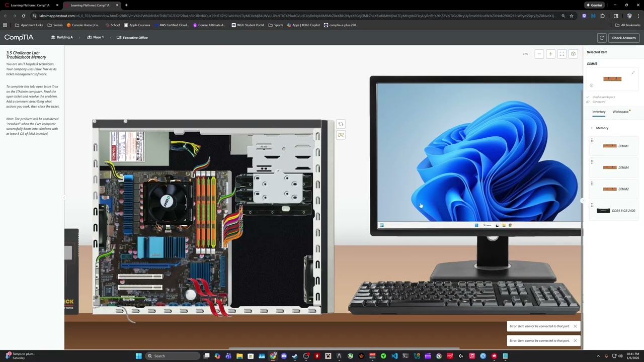The image size is (644, 362).
Task: Zoom out the workspace with minus button
Action: pyautogui.click(x=539, y=54)
